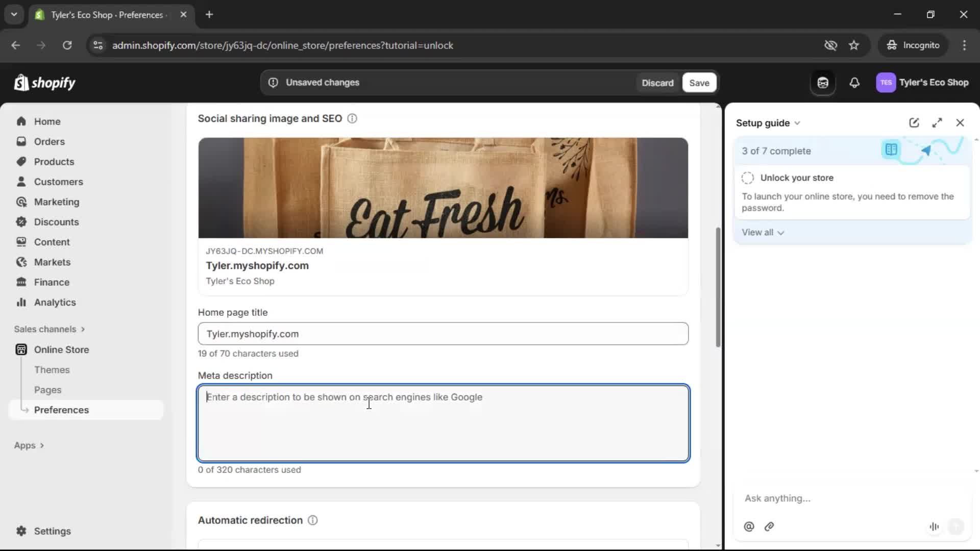
Task: Open the Sidekick assistant in the top bar
Action: tap(822, 83)
